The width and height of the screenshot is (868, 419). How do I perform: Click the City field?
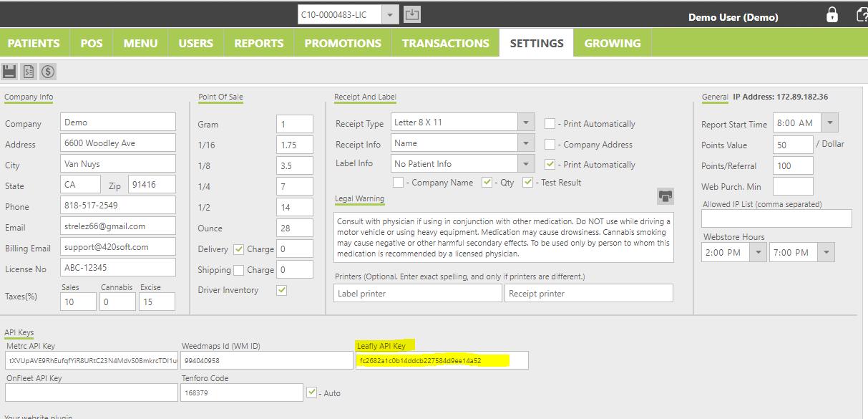118,164
